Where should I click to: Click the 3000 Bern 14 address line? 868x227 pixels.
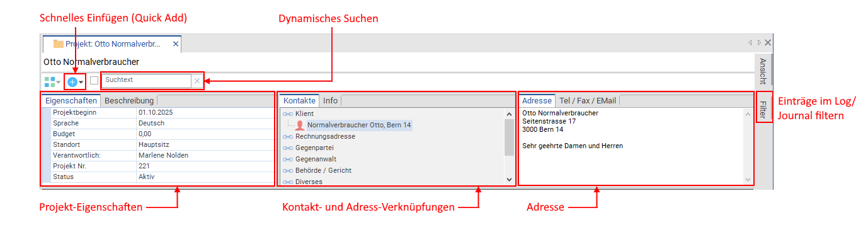pyautogui.click(x=543, y=129)
